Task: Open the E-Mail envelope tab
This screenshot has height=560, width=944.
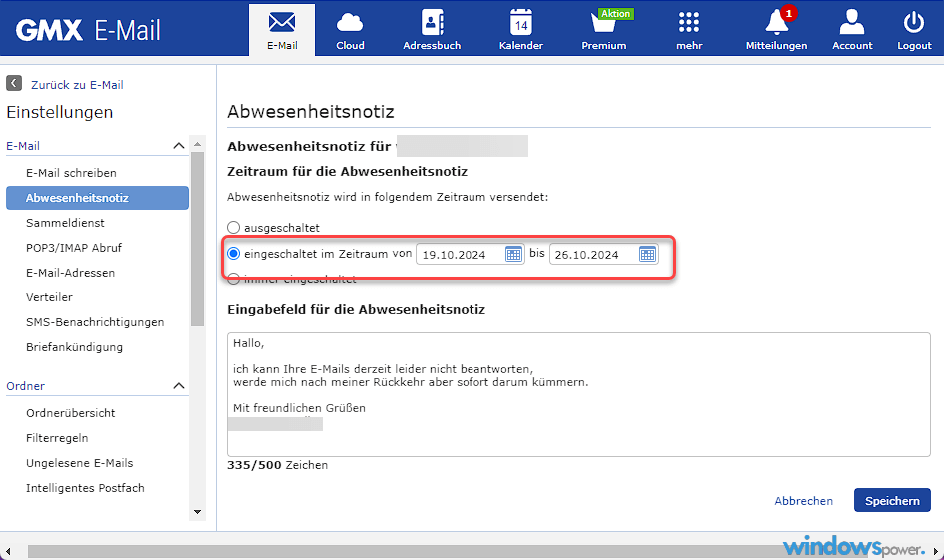Action: [282, 30]
